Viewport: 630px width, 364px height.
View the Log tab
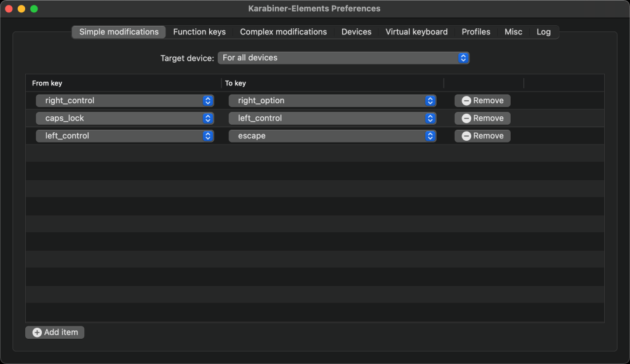pos(544,32)
